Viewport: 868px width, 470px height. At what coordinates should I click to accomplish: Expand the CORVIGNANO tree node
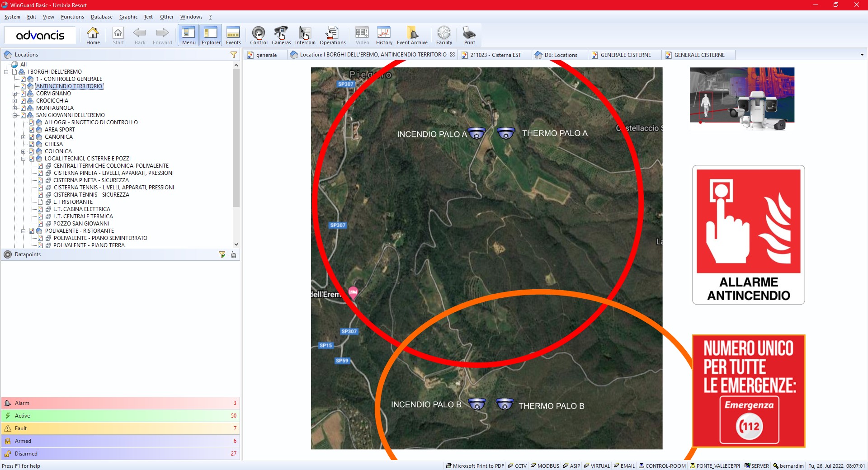(15, 94)
